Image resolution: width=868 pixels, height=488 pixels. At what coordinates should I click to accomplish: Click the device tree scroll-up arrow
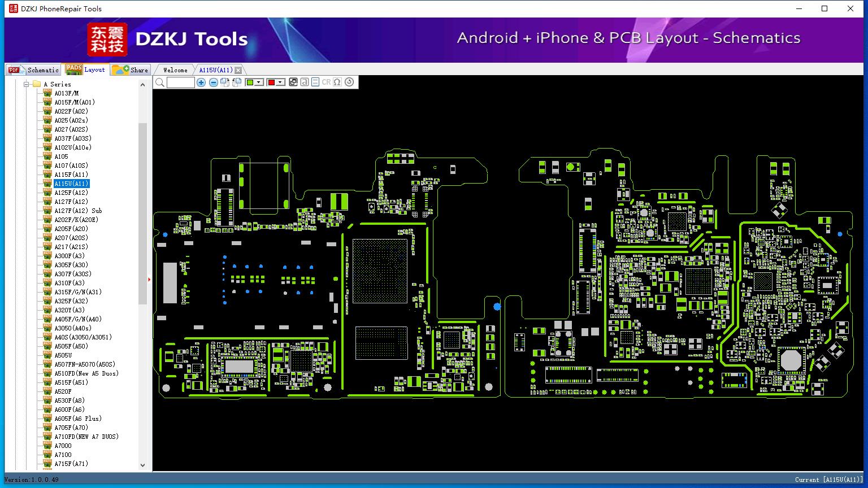[142, 85]
